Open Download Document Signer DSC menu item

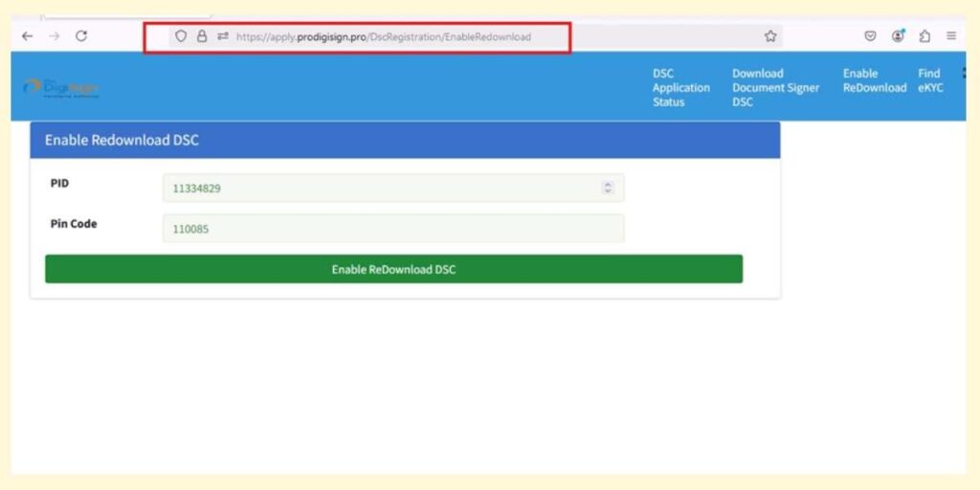[775, 87]
